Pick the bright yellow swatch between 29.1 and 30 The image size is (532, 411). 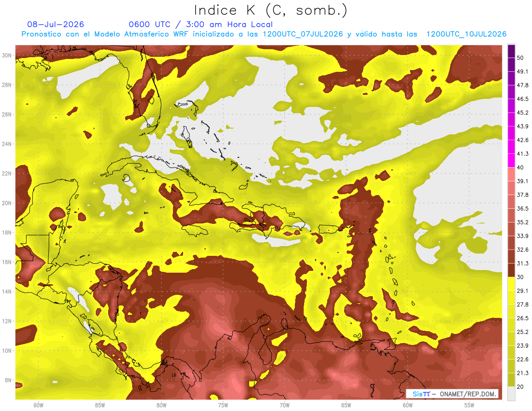coord(511,284)
